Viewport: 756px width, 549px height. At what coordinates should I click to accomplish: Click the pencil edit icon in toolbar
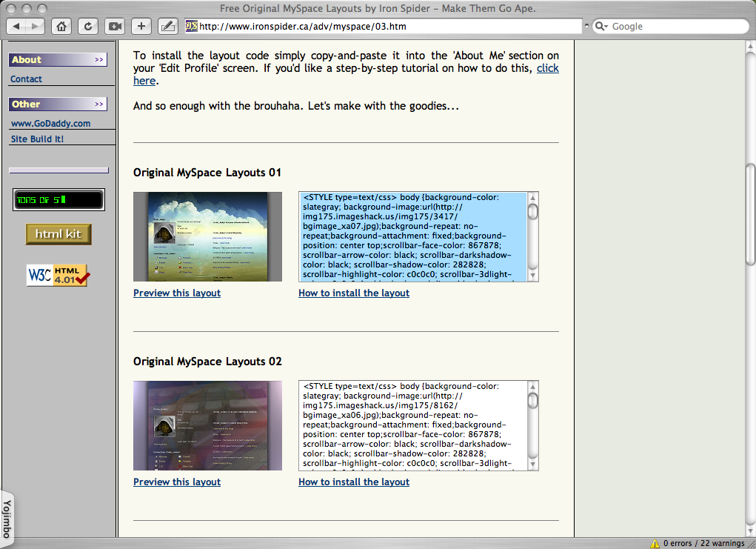point(168,26)
